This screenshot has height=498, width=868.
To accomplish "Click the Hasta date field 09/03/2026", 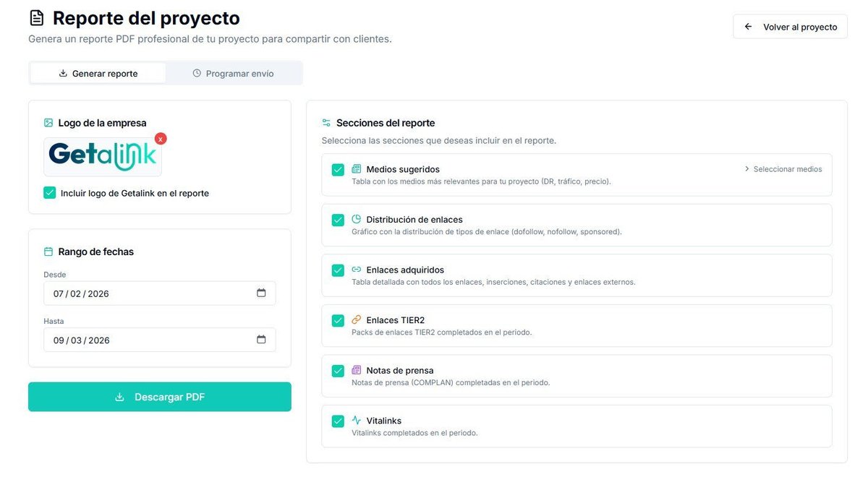I will 159,340.
